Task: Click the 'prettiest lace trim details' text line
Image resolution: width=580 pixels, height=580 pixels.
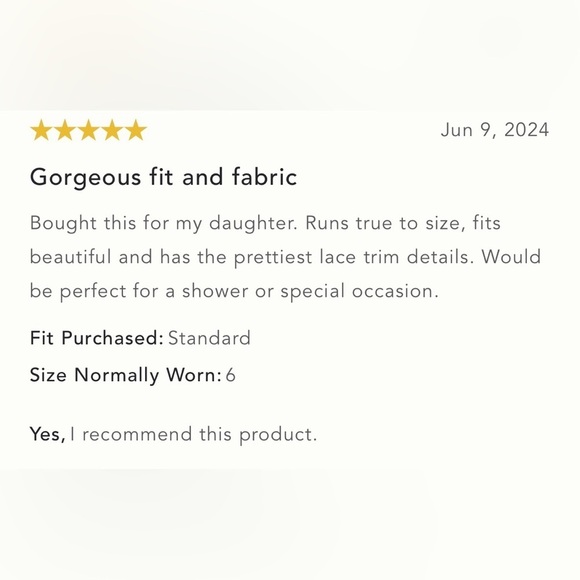Action: pyautogui.click(x=285, y=257)
